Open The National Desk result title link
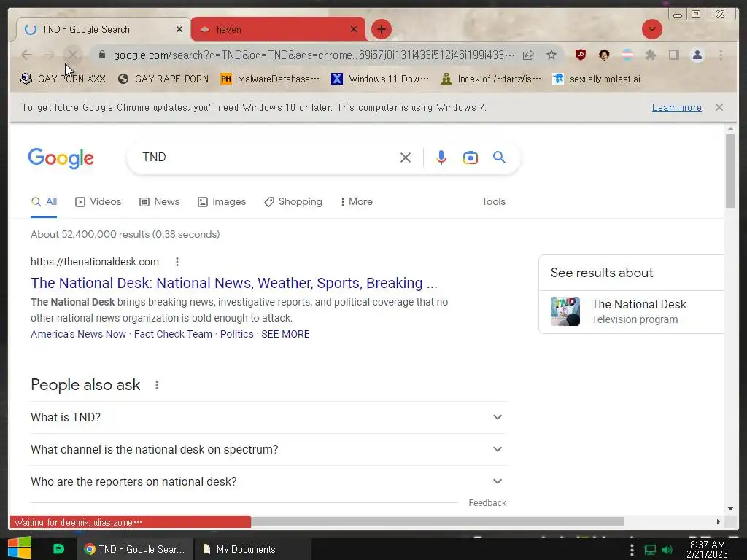Screen dimensions: 747x560 point(234,283)
